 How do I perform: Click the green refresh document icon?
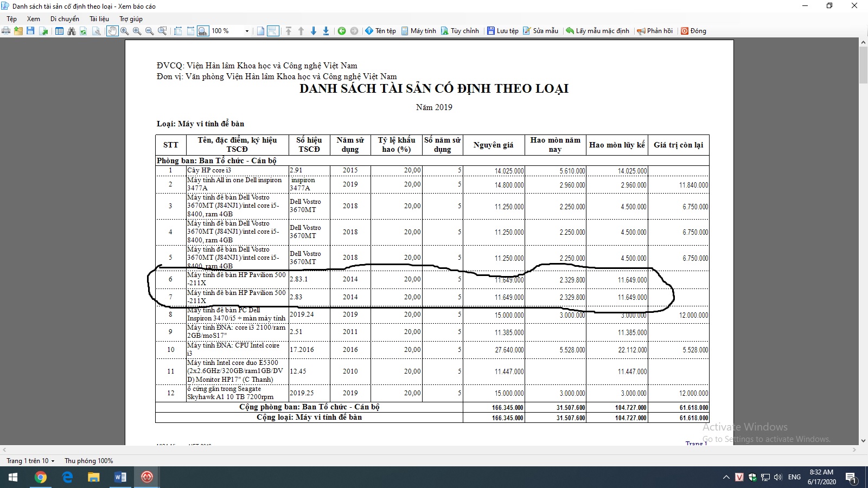pyautogui.click(x=84, y=31)
